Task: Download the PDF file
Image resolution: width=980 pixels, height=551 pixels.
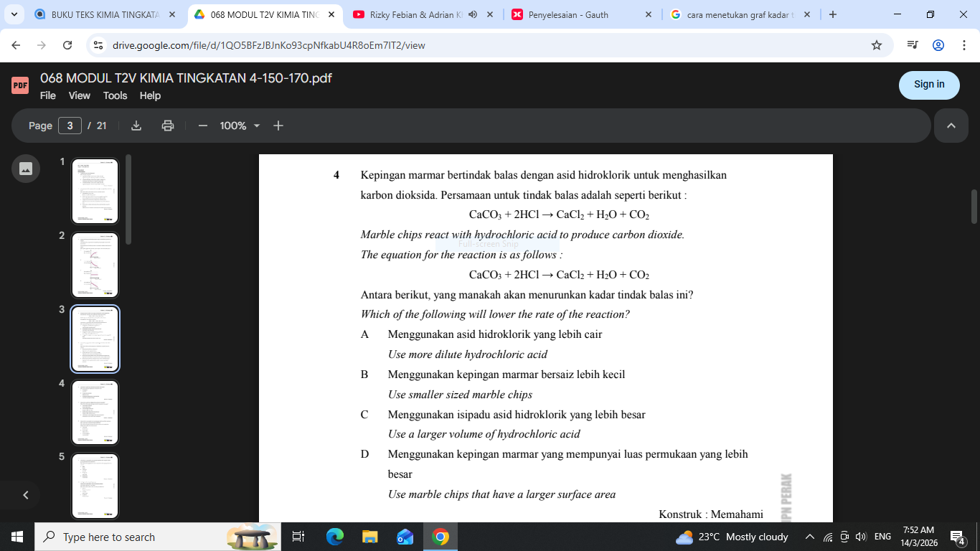Action: coord(136,126)
